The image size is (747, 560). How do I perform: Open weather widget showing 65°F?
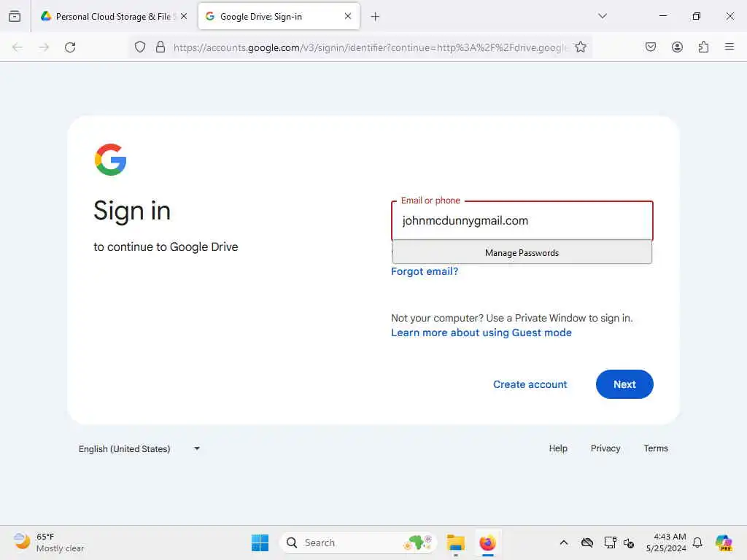coord(49,542)
